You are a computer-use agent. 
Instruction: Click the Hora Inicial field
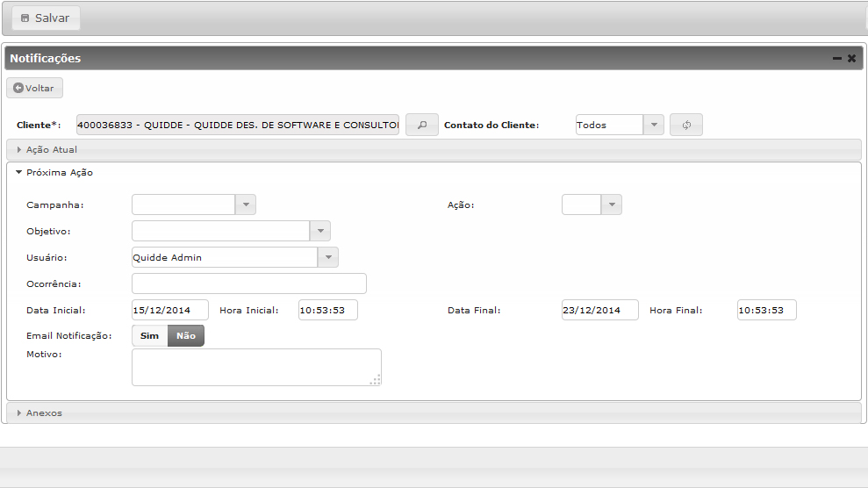point(327,310)
